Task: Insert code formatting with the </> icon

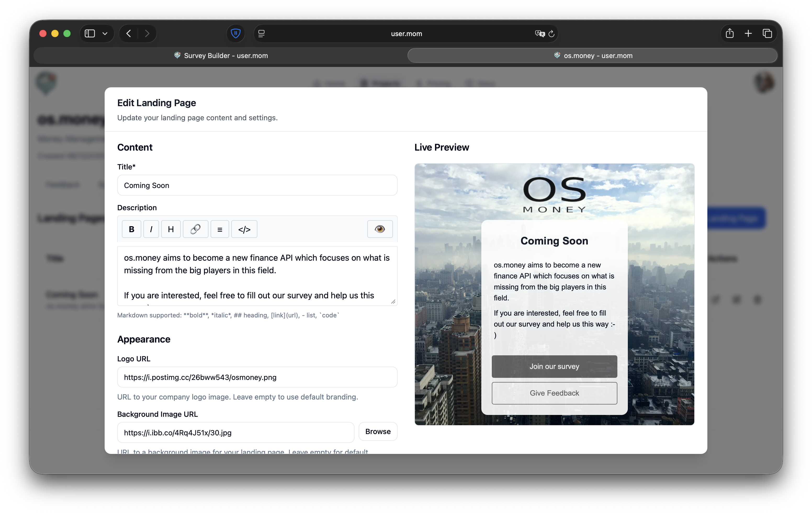Action: [x=244, y=229]
